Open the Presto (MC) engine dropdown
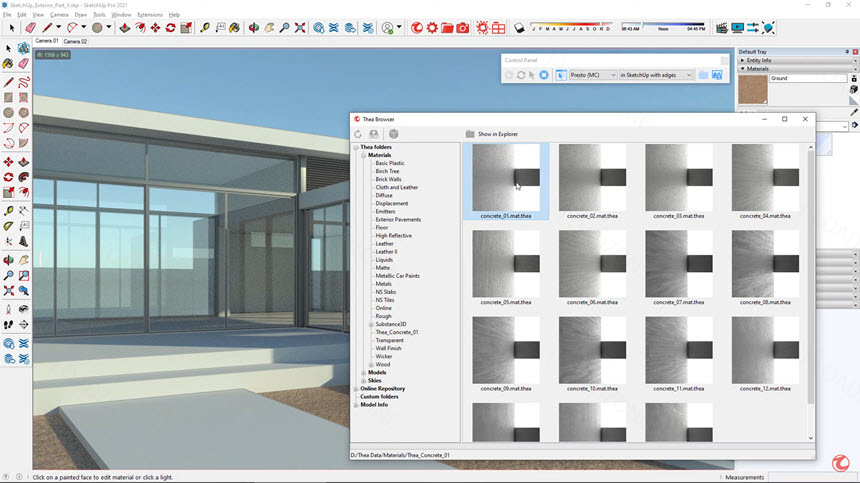 point(592,75)
